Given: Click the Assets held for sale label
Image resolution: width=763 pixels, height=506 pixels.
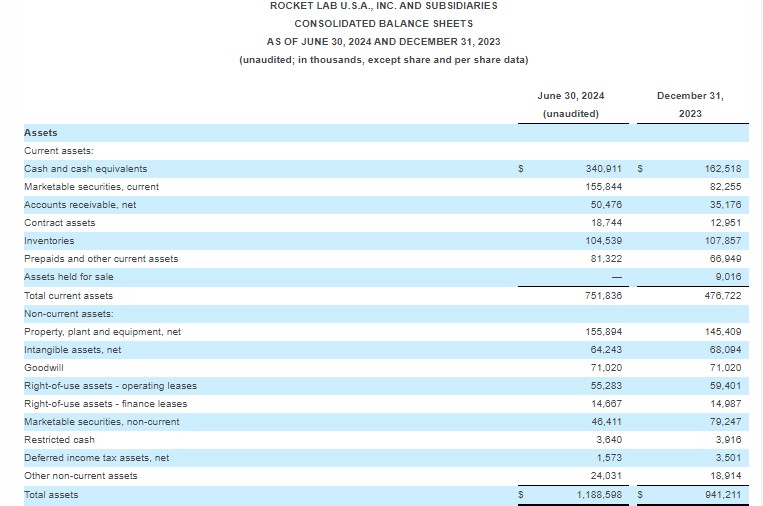Looking at the screenshot, I should (69, 277).
